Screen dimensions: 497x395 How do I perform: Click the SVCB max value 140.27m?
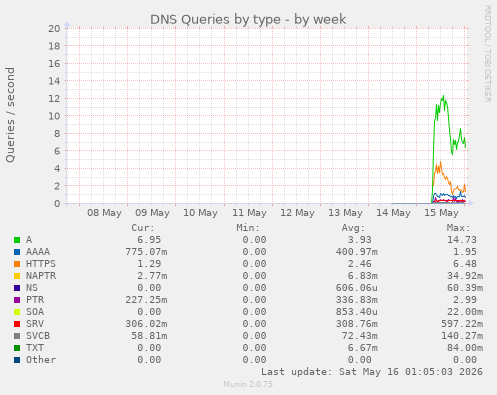pos(462,336)
